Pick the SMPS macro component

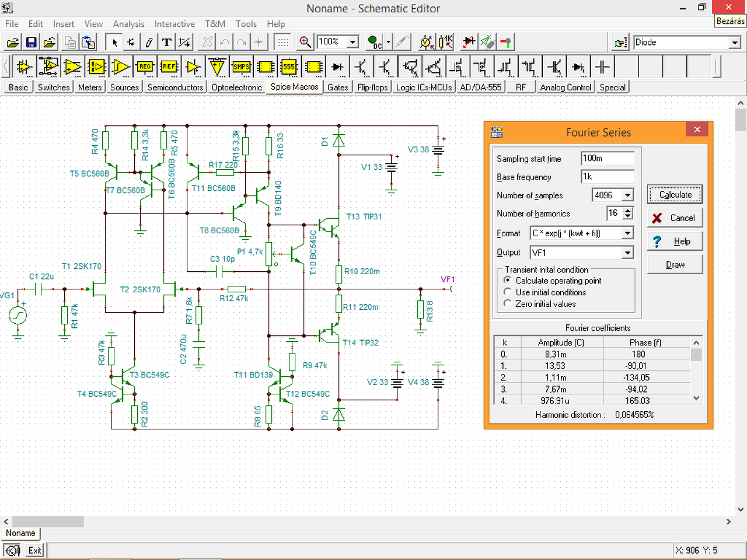(241, 67)
